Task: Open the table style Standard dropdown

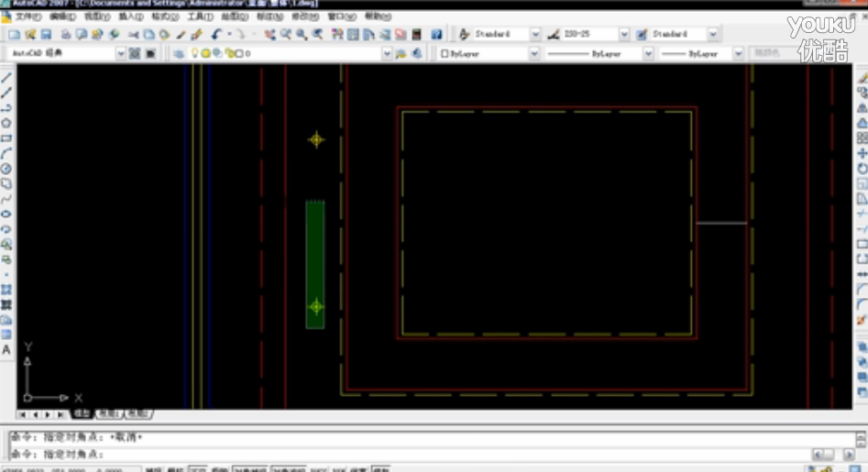Action: tap(713, 34)
